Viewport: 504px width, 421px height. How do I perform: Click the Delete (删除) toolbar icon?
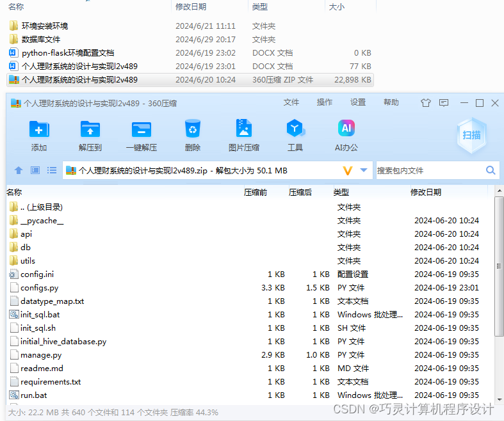192,130
